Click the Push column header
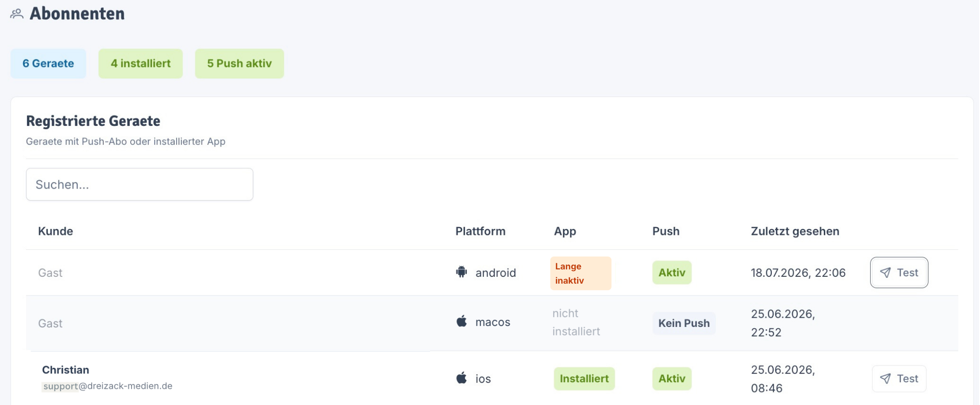 [x=666, y=231]
